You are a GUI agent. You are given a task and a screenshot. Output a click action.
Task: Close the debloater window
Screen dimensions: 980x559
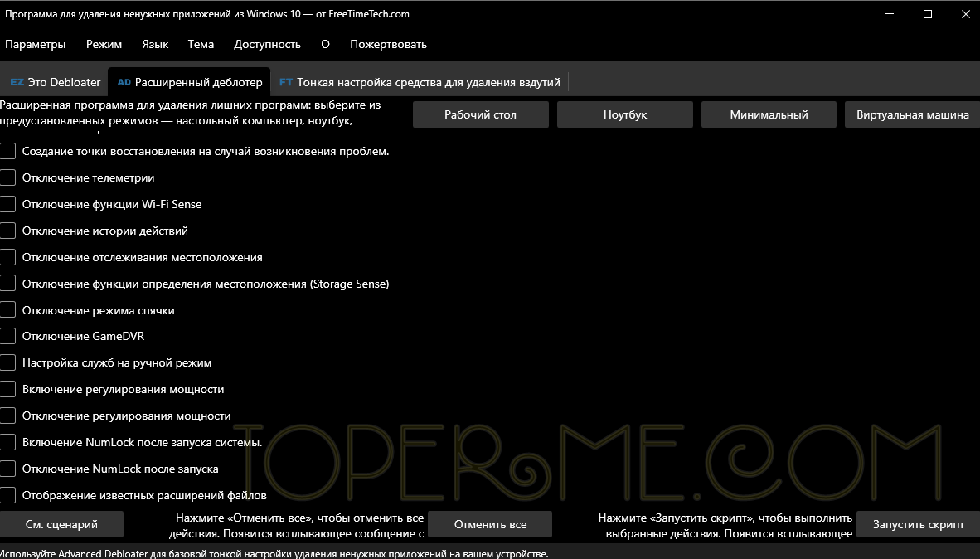click(x=965, y=14)
